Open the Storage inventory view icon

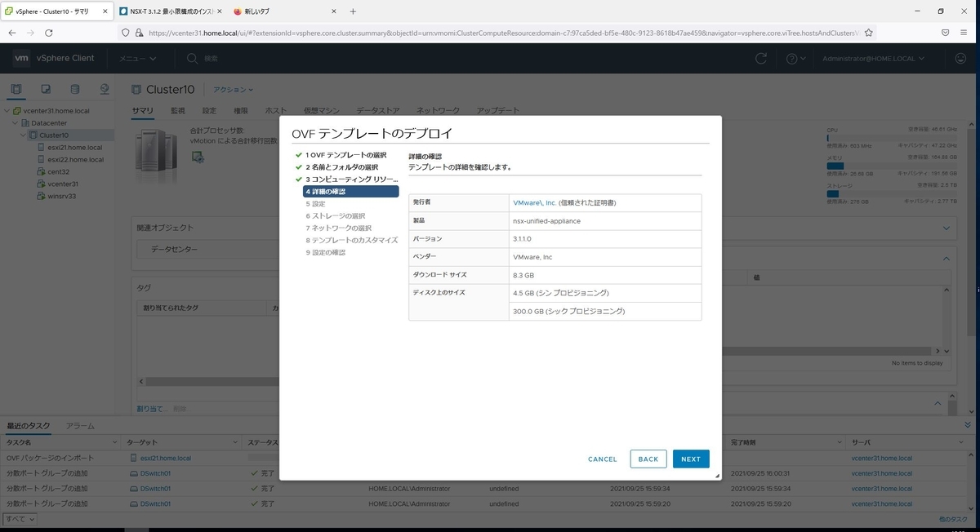[75, 89]
